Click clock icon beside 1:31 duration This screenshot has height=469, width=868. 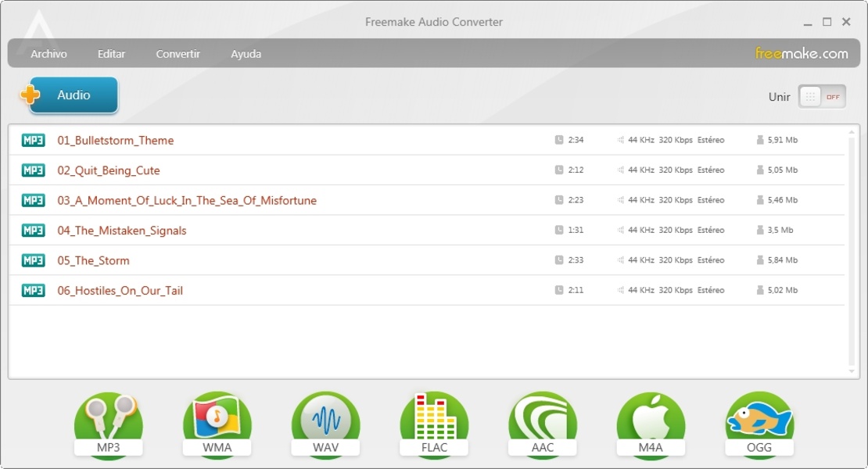(x=559, y=230)
